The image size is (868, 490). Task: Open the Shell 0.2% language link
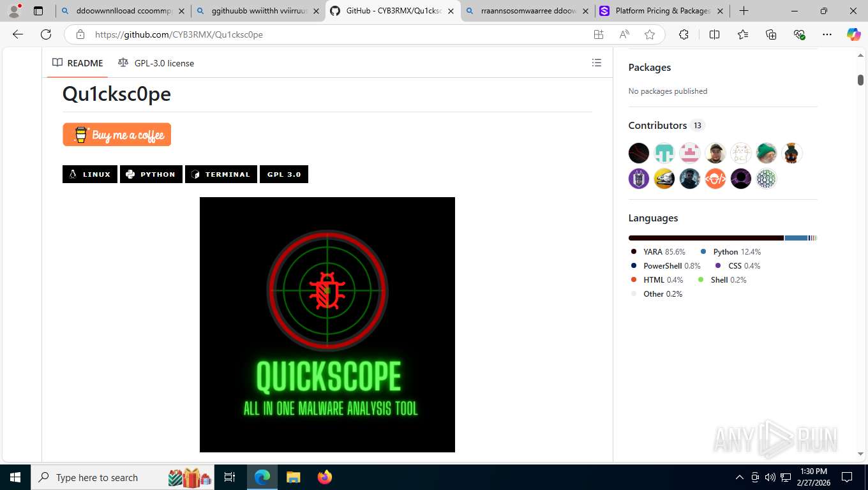pyautogui.click(x=722, y=280)
